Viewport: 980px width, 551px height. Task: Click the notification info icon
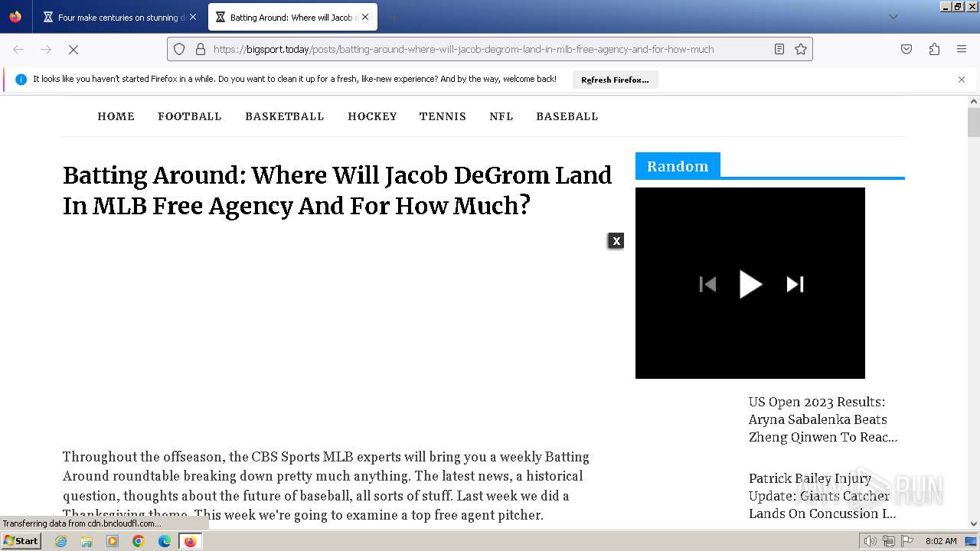coord(21,80)
